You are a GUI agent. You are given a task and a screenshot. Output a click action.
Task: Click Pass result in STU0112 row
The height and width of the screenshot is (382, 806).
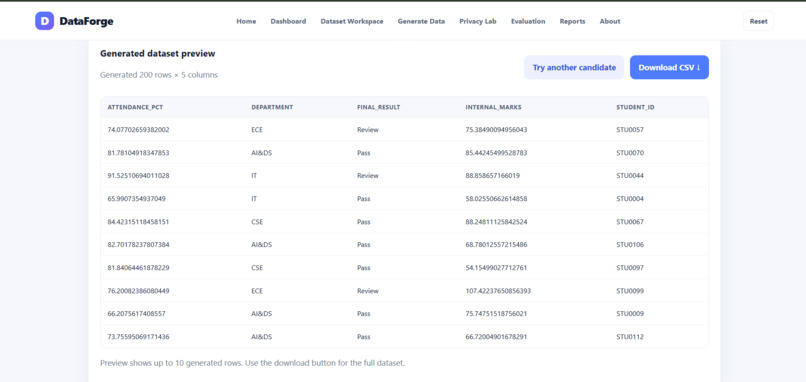click(x=363, y=337)
